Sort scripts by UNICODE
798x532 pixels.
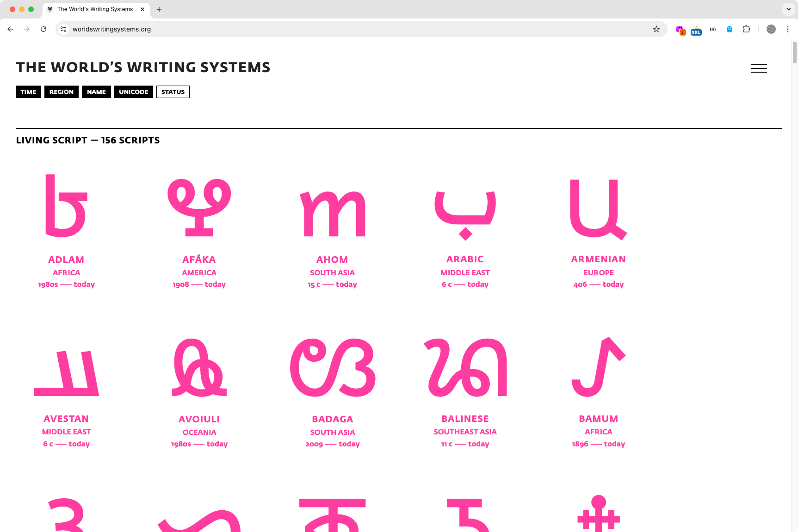pos(134,92)
